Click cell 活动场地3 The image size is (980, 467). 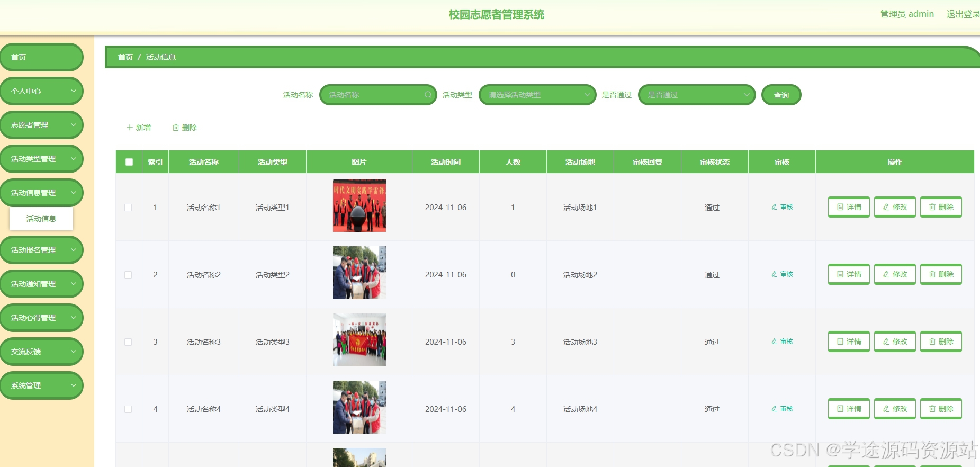580,342
